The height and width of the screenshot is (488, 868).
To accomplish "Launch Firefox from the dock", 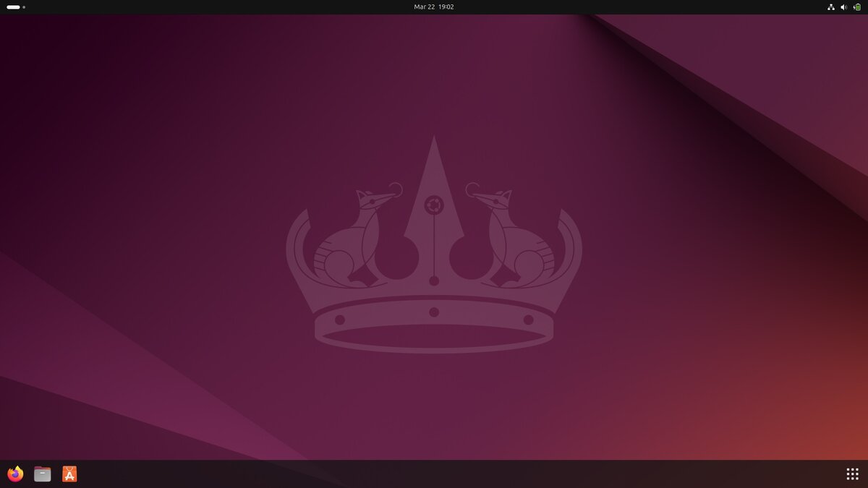I will [x=15, y=474].
